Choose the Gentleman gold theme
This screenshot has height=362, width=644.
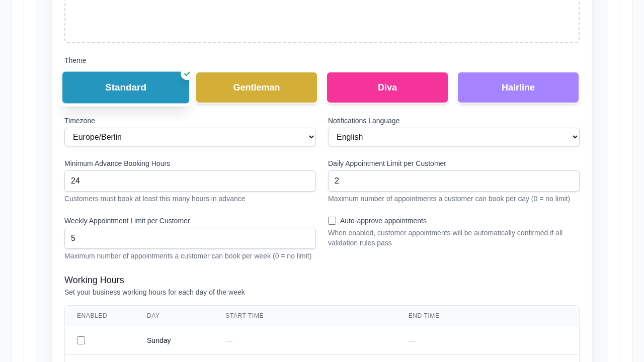coord(257,87)
